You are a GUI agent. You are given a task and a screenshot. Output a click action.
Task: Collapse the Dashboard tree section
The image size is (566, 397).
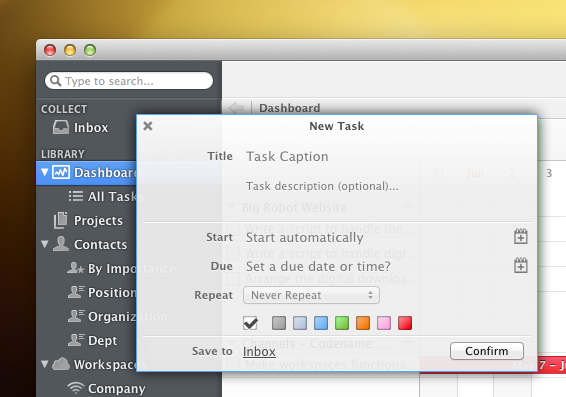coord(45,172)
